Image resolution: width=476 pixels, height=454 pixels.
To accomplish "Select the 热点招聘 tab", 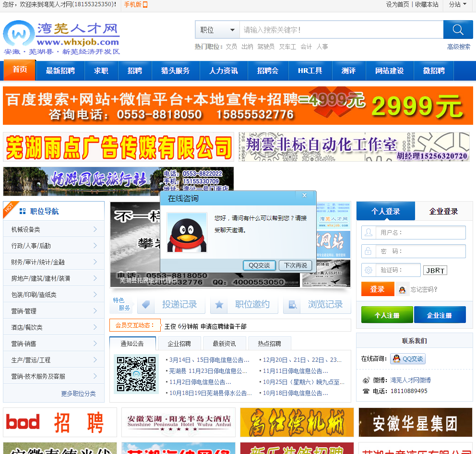I will coord(270,344).
